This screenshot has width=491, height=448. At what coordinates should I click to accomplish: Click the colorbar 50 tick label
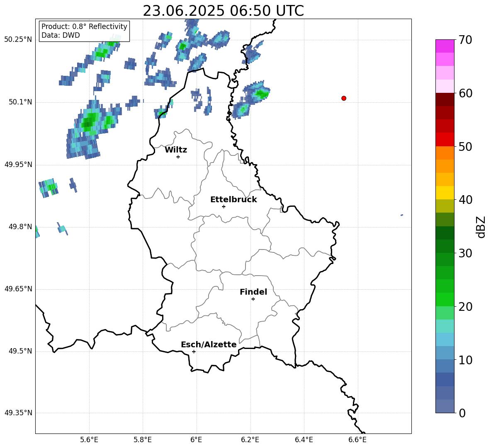[x=465, y=147]
